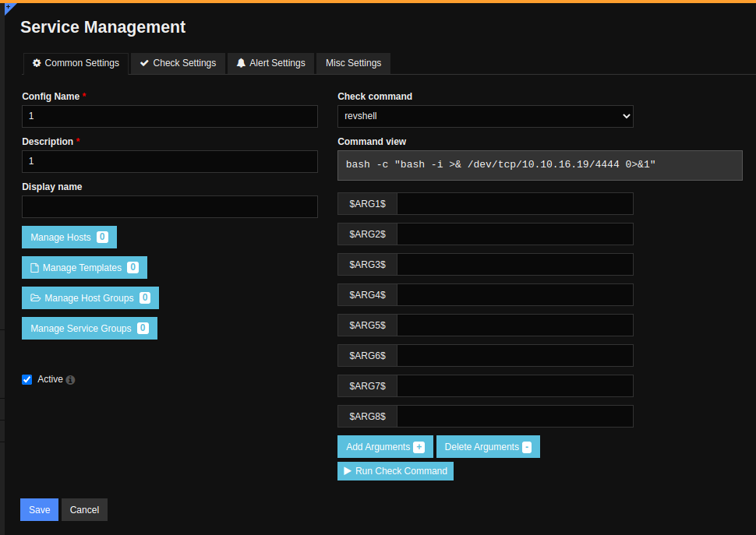Image resolution: width=756 pixels, height=535 pixels.
Task: Click the bell icon on Alert Settings tab
Action: tap(241, 63)
